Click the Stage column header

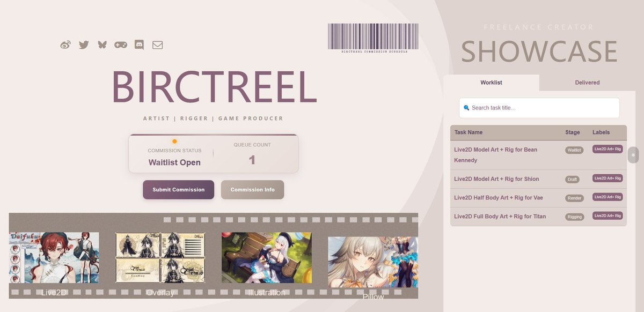(x=573, y=132)
